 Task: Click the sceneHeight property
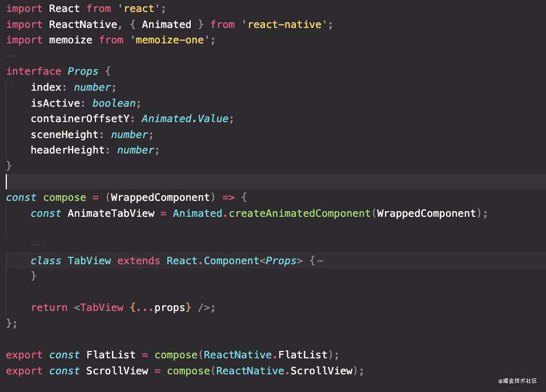pos(65,135)
